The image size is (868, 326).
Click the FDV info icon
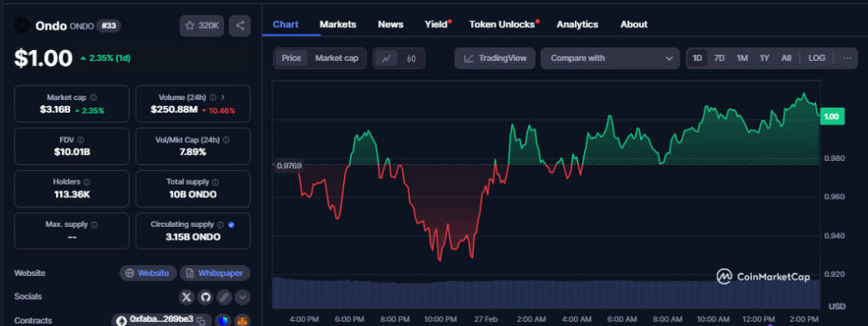(x=81, y=141)
